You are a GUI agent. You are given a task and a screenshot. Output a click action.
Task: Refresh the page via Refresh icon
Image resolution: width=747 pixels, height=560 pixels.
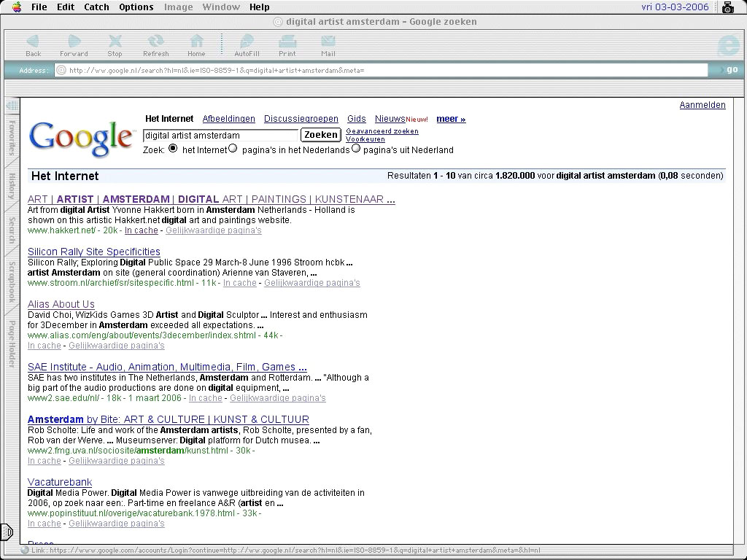tap(156, 46)
